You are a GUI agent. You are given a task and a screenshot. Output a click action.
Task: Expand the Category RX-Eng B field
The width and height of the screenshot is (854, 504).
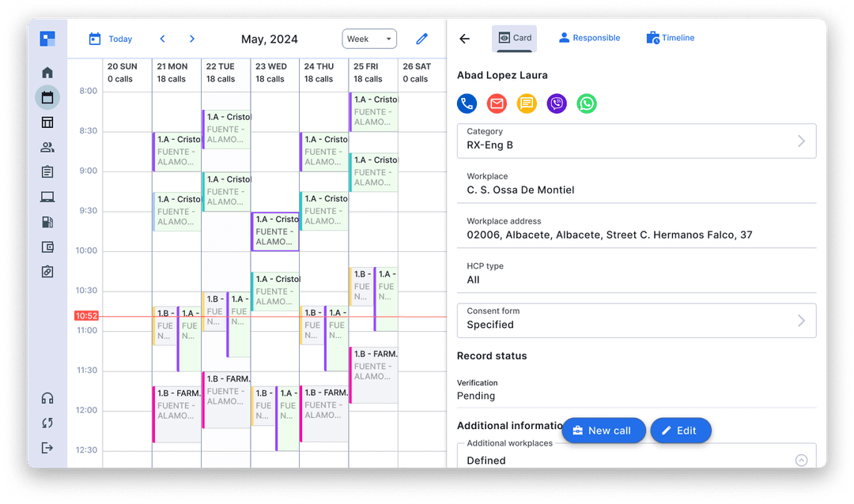(x=636, y=141)
